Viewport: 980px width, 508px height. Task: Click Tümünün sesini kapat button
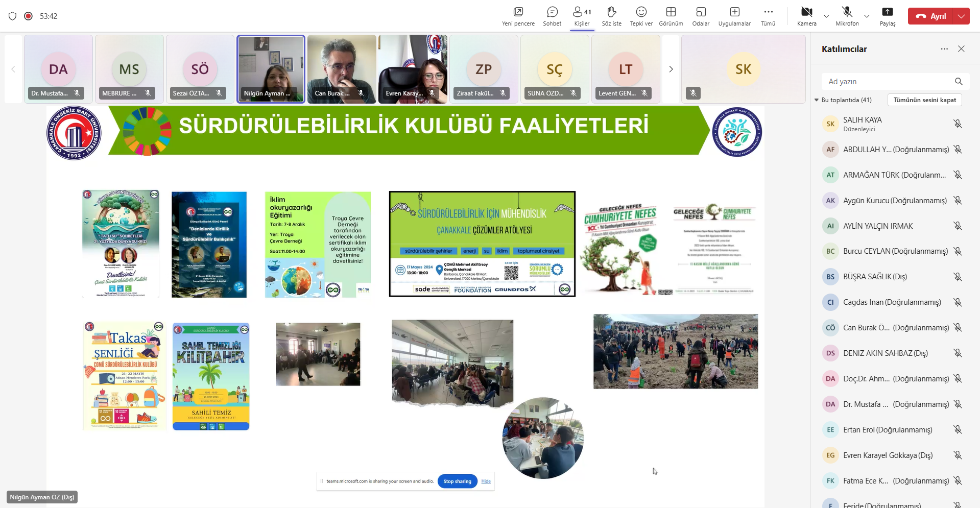pos(924,100)
